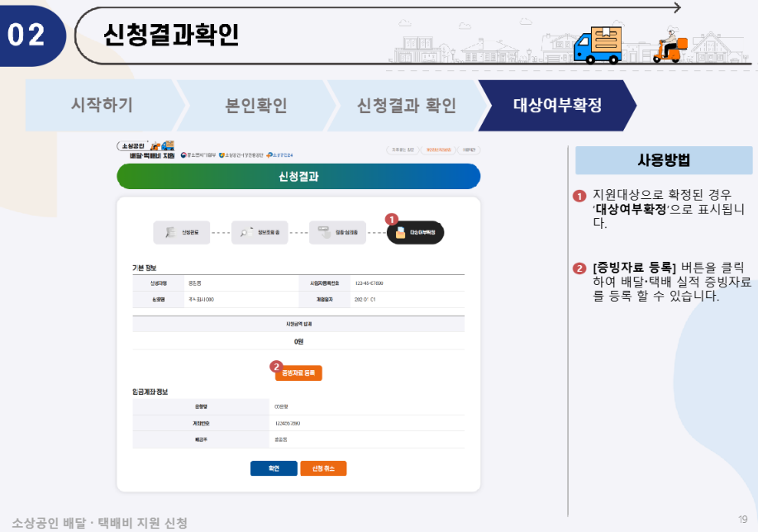Click the orange 신청 취소 button

pyautogui.click(x=323, y=468)
